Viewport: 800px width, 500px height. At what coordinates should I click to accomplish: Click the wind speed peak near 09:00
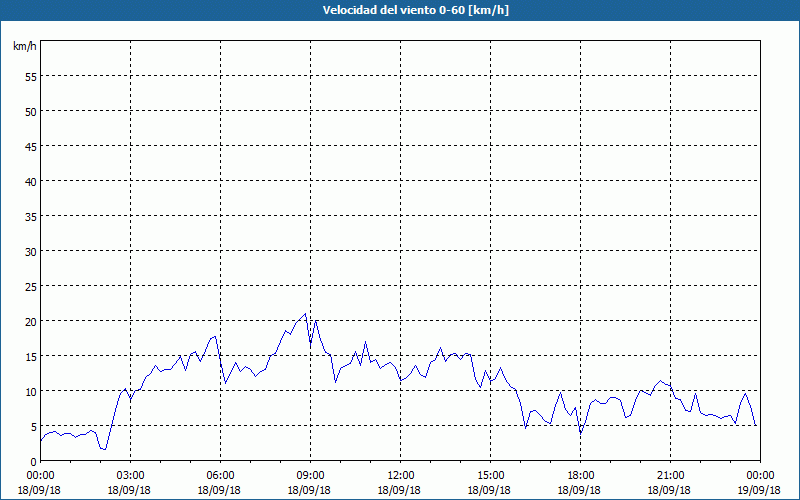[x=305, y=314]
